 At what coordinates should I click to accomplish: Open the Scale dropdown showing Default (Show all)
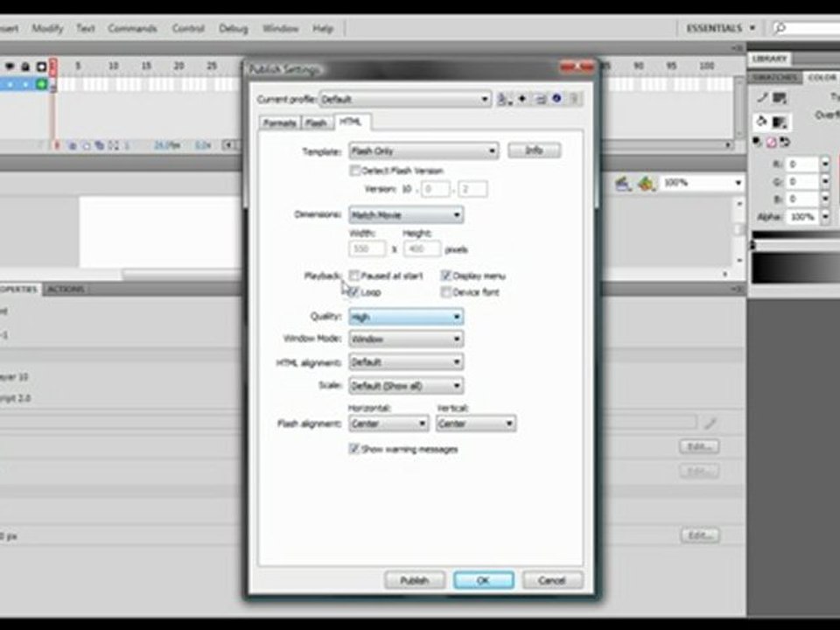pyautogui.click(x=406, y=386)
